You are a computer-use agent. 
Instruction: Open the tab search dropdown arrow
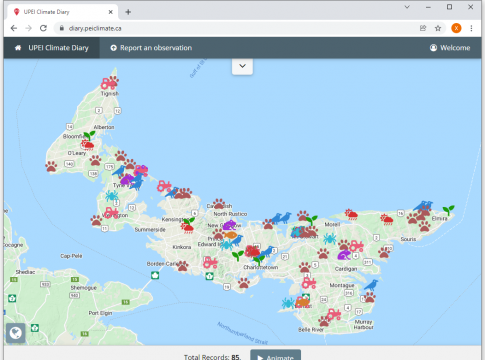point(407,7)
